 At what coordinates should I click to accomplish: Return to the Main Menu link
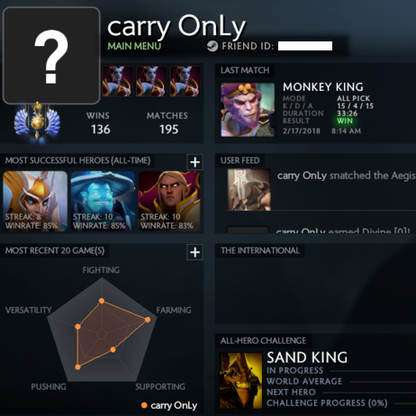tap(134, 46)
